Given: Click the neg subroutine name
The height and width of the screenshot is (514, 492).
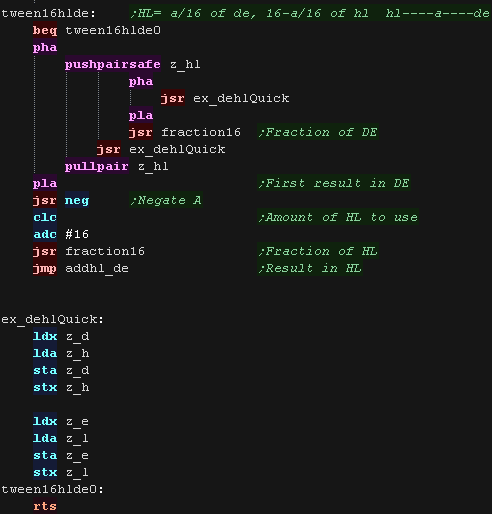Looking at the screenshot, I should pos(77,200).
